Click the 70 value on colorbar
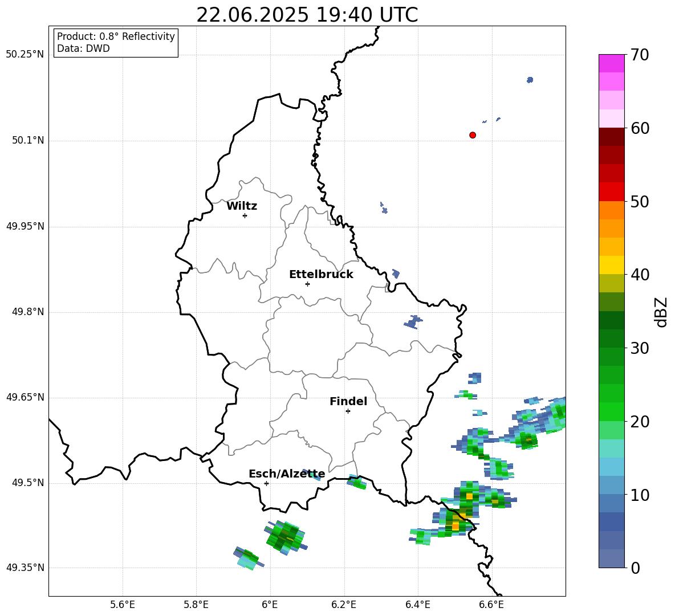 coord(640,55)
